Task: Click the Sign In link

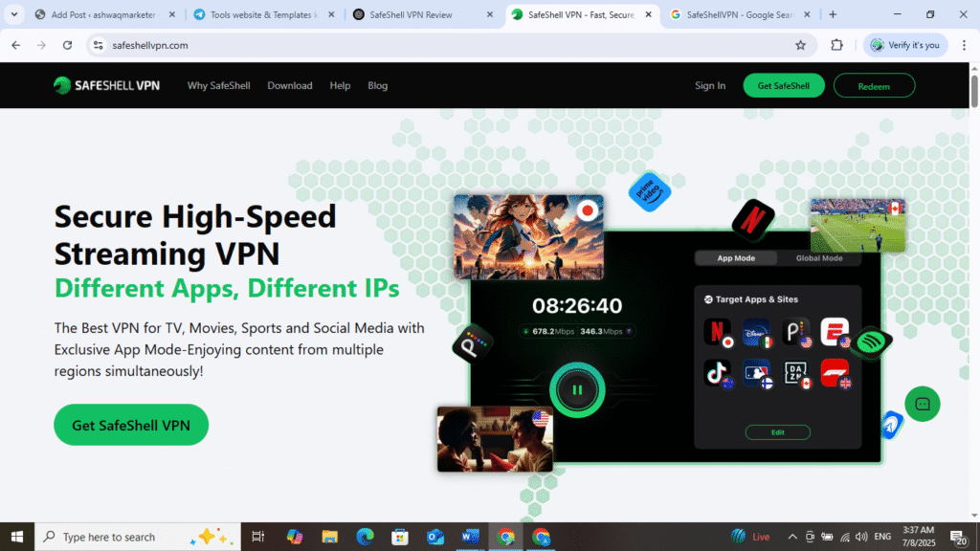Action: (x=709, y=85)
